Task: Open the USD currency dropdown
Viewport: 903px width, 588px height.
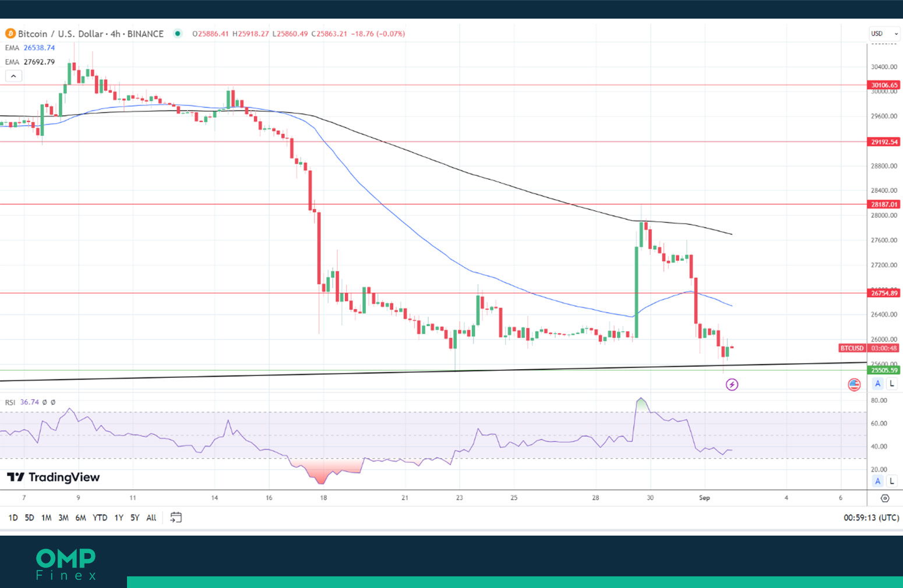Action: point(884,34)
